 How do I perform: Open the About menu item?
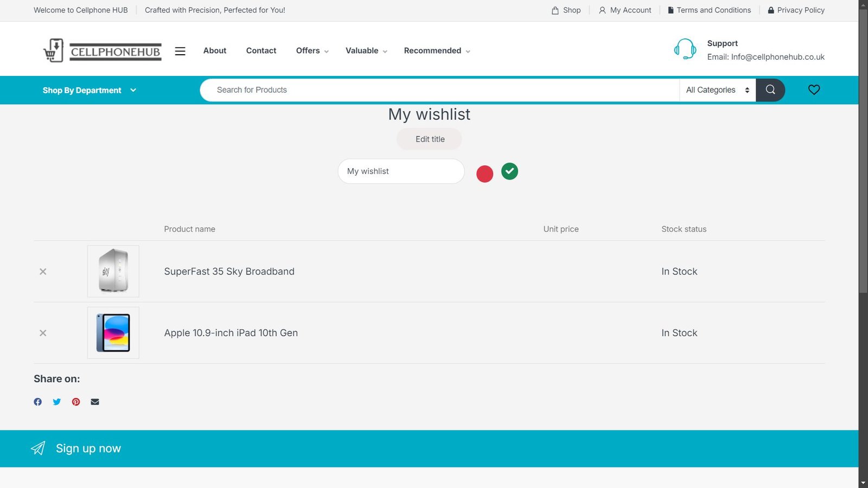215,50
